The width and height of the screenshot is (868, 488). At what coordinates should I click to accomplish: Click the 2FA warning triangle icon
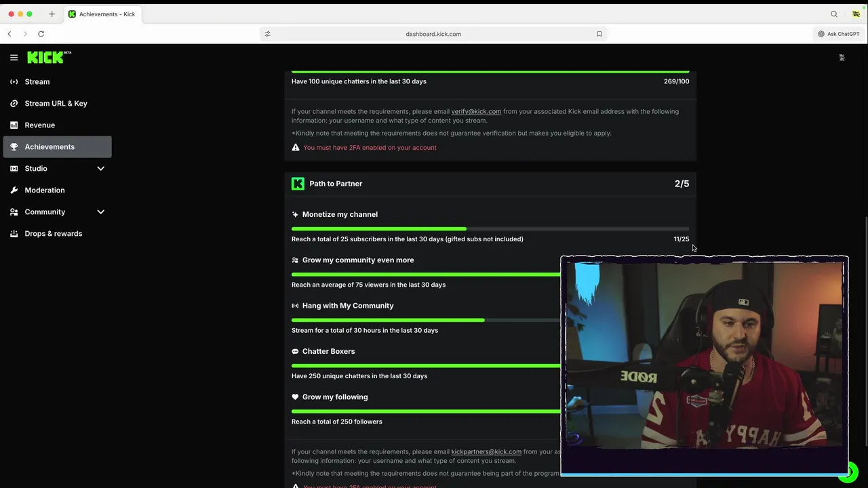pyautogui.click(x=296, y=147)
